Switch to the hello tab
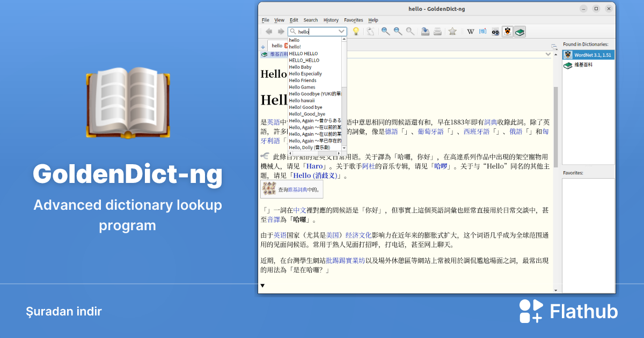644x338 pixels. coord(277,46)
